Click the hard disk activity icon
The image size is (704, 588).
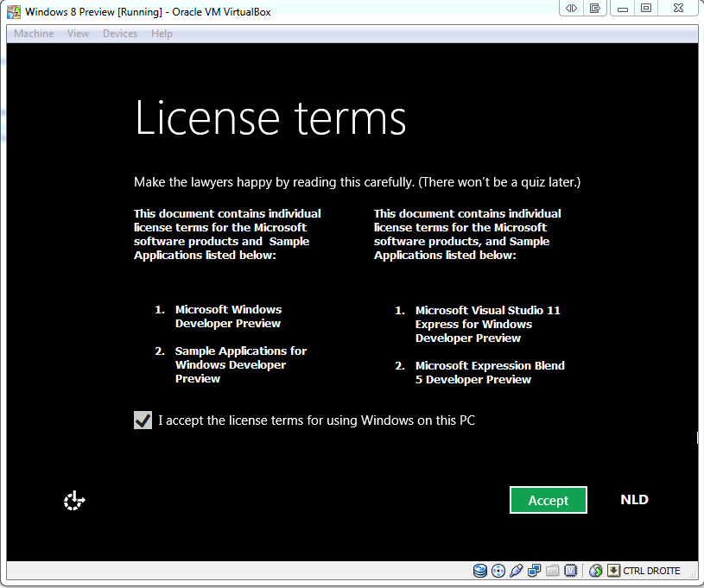(x=480, y=571)
